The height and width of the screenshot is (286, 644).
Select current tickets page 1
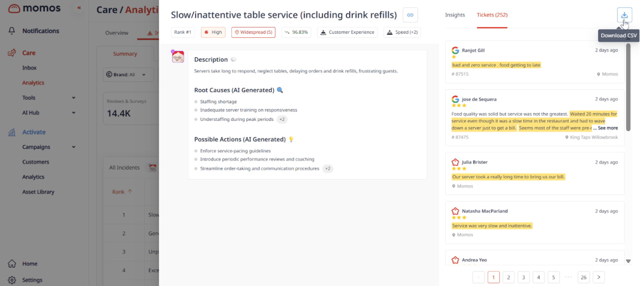(x=493, y=277)
